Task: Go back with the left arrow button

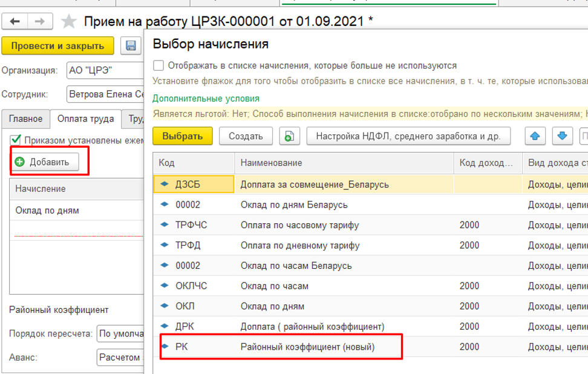Action: (15, 21)
